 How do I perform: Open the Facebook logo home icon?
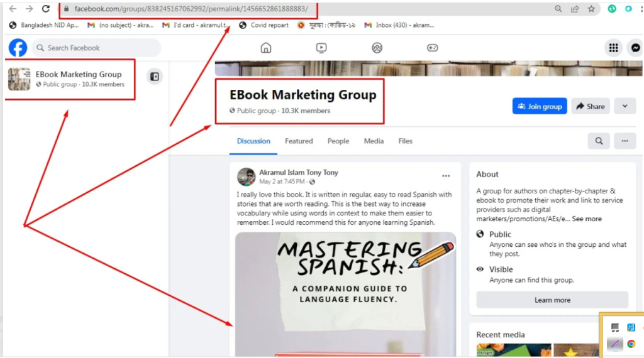tap(18, 48)
